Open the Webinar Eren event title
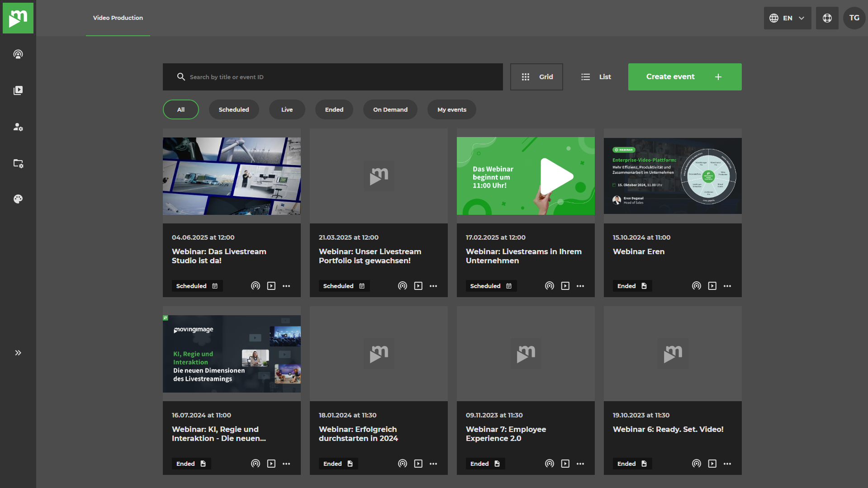The width and height of the screenshot is (868, 488). click(x=639, y=251)
